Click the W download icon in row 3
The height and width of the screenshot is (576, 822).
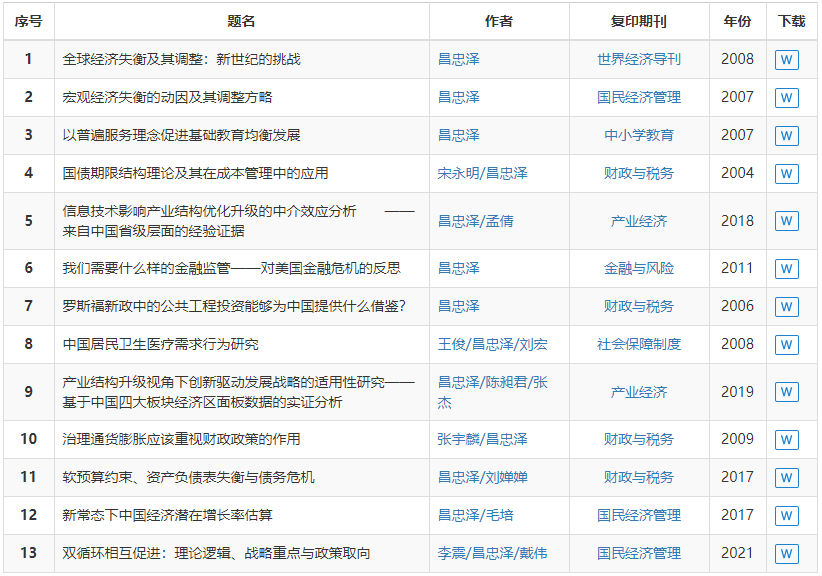point(786,136)
